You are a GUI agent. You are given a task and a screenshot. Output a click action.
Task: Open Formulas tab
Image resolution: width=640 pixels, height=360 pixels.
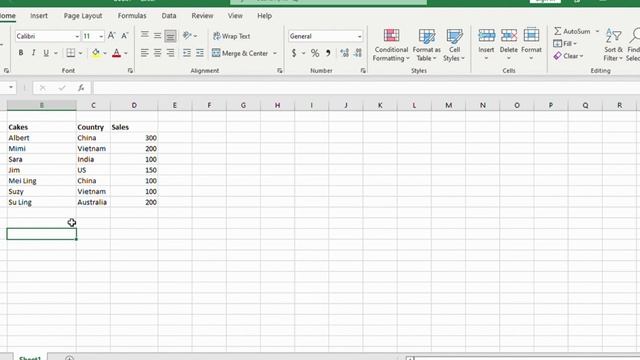(132, 16)
